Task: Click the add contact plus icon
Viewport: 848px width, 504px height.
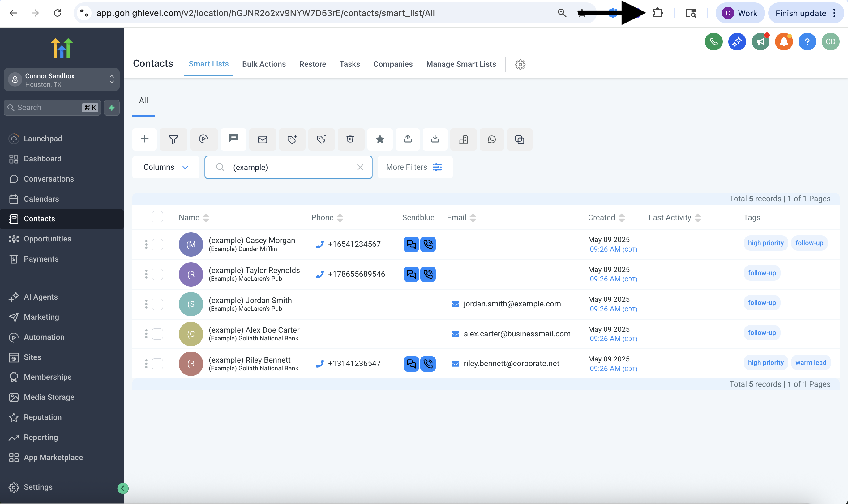Action: (144, 139)
